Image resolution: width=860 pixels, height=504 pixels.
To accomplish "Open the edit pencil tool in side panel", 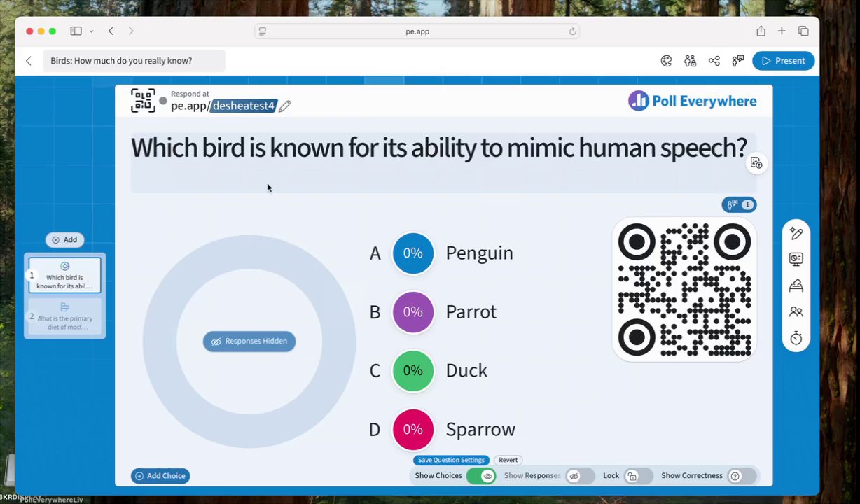I will click(x=796, y=232).
